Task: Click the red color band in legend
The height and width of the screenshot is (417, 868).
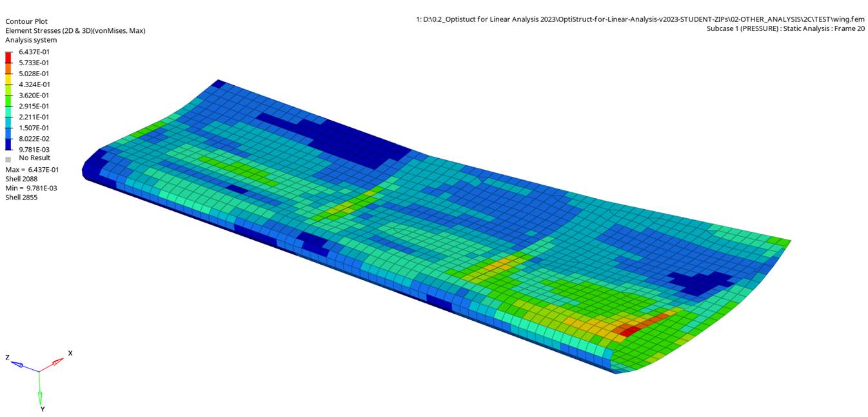Action: [8, 57]
